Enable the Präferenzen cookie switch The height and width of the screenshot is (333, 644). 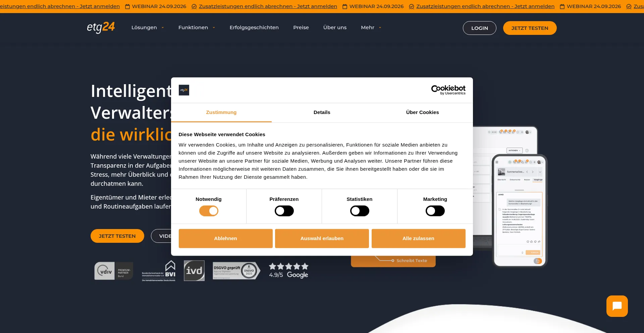tap(284, 211)
